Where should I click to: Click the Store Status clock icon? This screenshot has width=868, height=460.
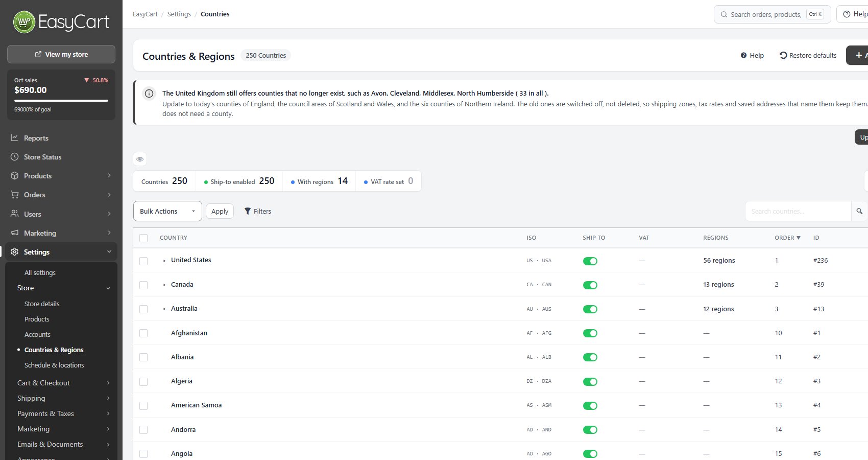click(15, 157)
